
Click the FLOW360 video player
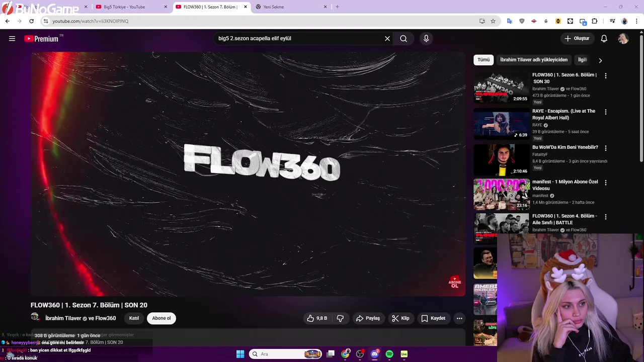pos(248,174)
